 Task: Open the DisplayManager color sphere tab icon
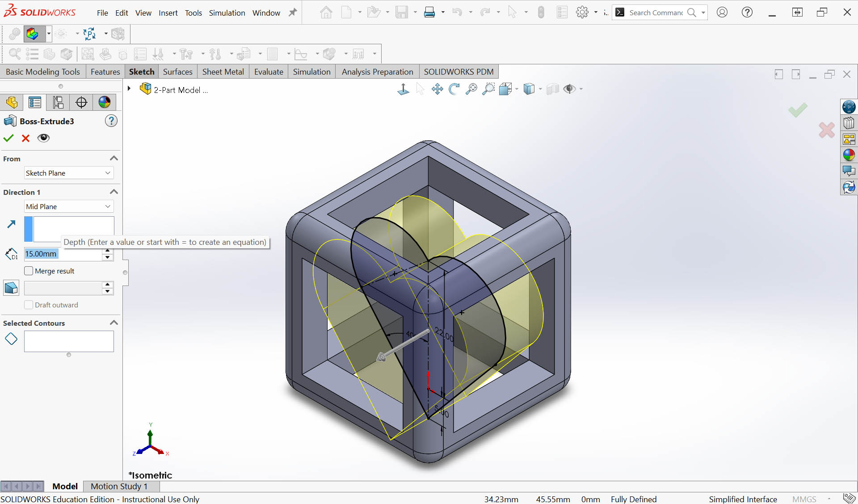pos(104,102)
